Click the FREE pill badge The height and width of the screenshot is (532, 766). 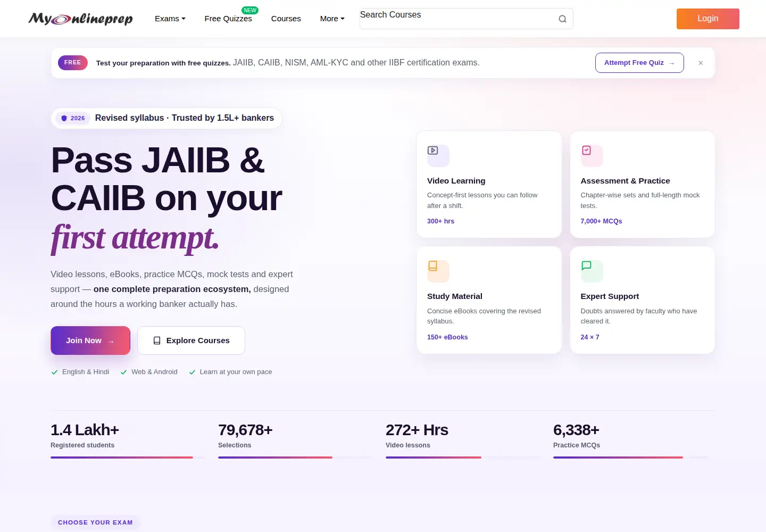pyautogui.click(x=73, y=63)
